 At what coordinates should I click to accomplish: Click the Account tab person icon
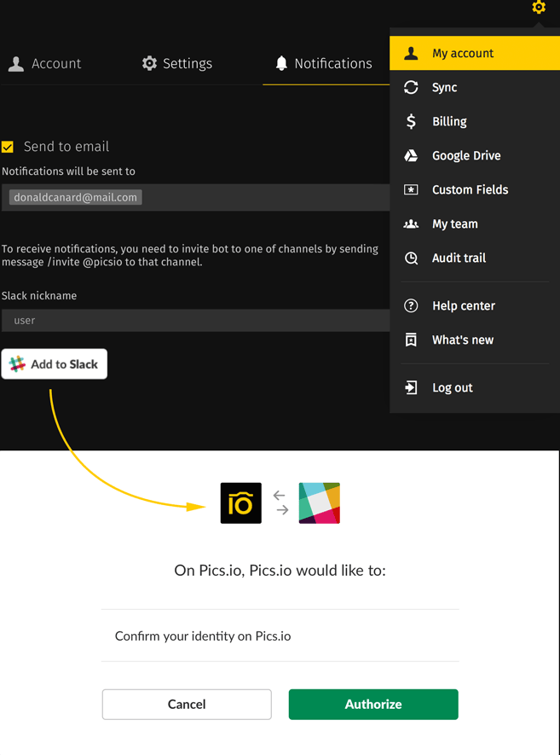point(16,64)
